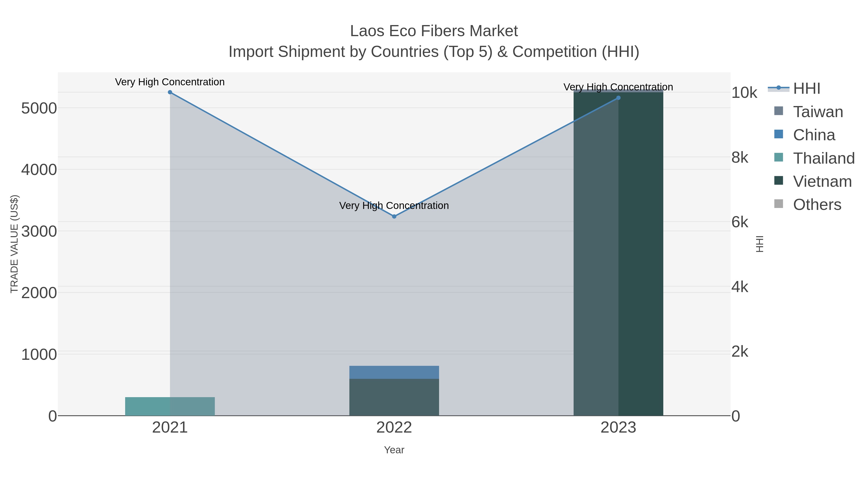
Task: Click the 2k right axis tick label
Action: point(740,352)
